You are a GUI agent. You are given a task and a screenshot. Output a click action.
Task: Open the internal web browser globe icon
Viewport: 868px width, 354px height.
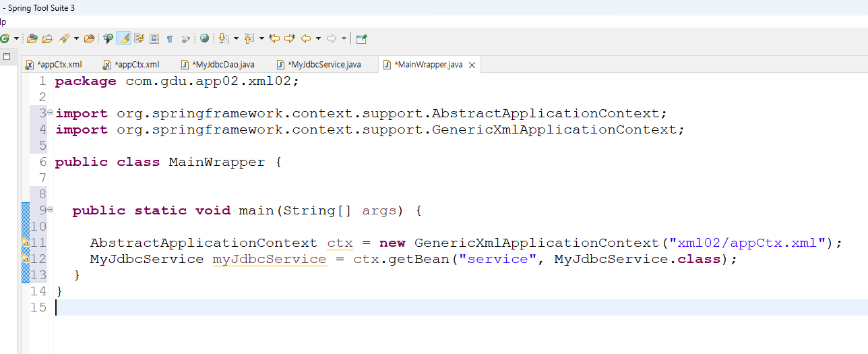click(204, 38)
